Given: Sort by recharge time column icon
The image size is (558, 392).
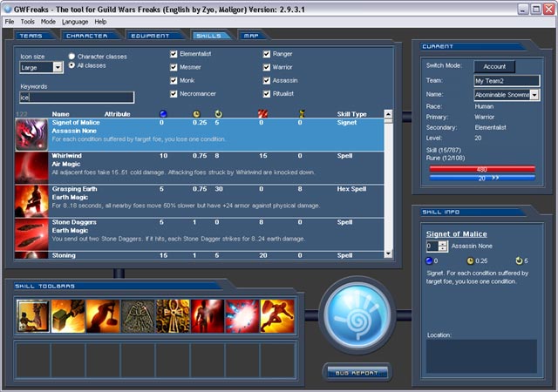Looking at the screenshot, I should point(218,114).
